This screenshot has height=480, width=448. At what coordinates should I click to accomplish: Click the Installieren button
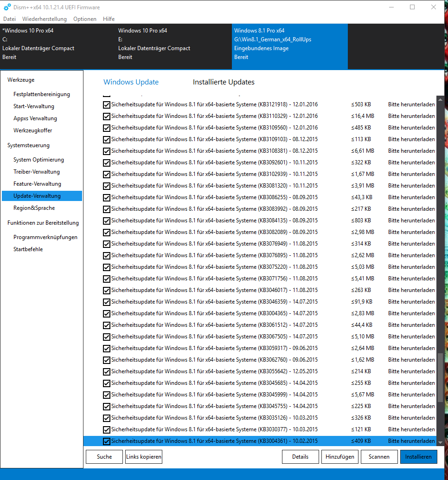coord(419,457)
